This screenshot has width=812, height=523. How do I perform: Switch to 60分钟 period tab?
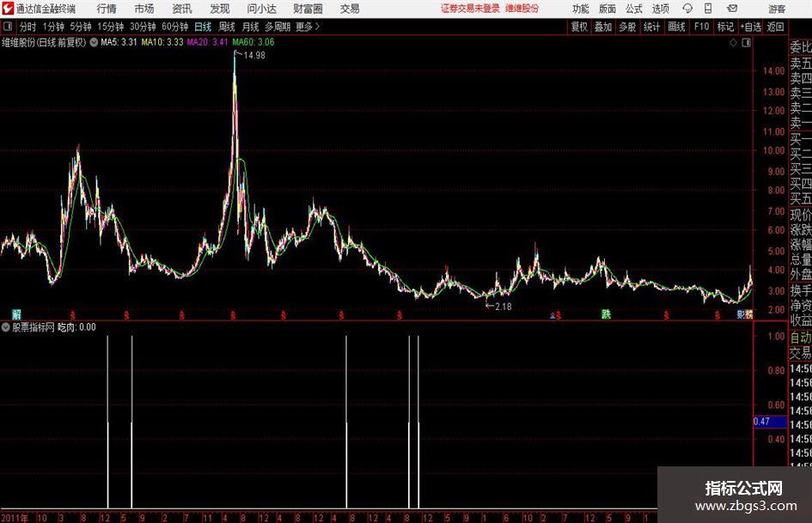point(174,27)
